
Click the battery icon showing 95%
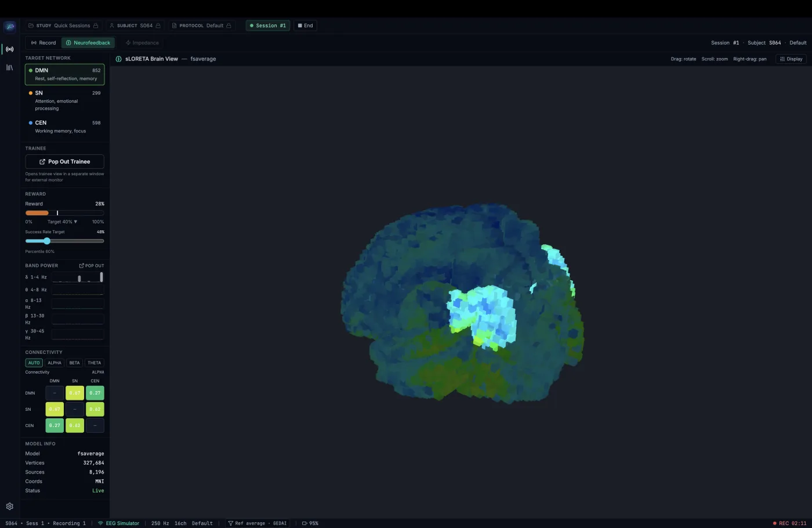pyautogui.click(x=304, y=523)
